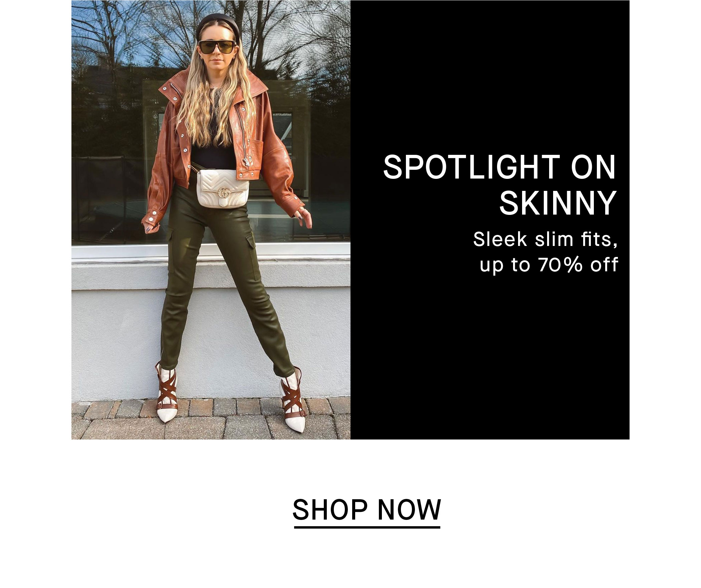Click the "up to 70% off" text
The width and height of the screenshot is (701, 588).
tap(549, 265)
